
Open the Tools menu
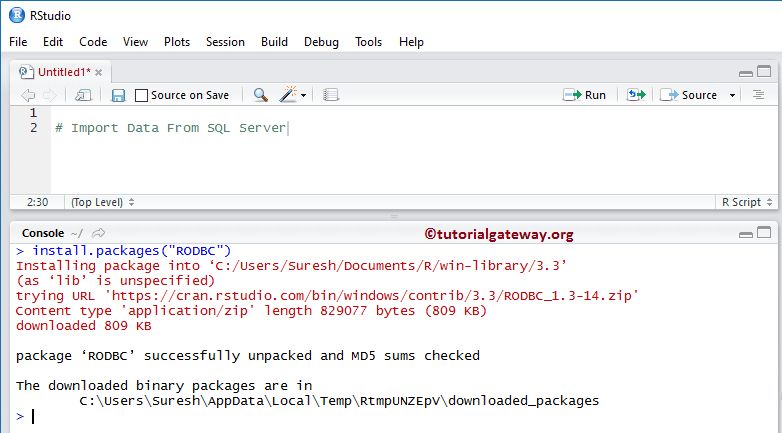[x=369, y=42]
